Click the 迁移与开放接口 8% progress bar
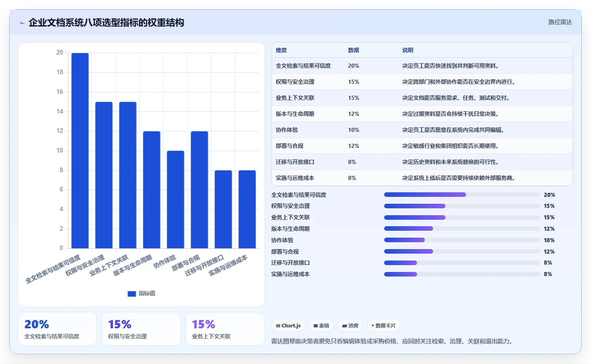The image size is (591, 364). 462,263
